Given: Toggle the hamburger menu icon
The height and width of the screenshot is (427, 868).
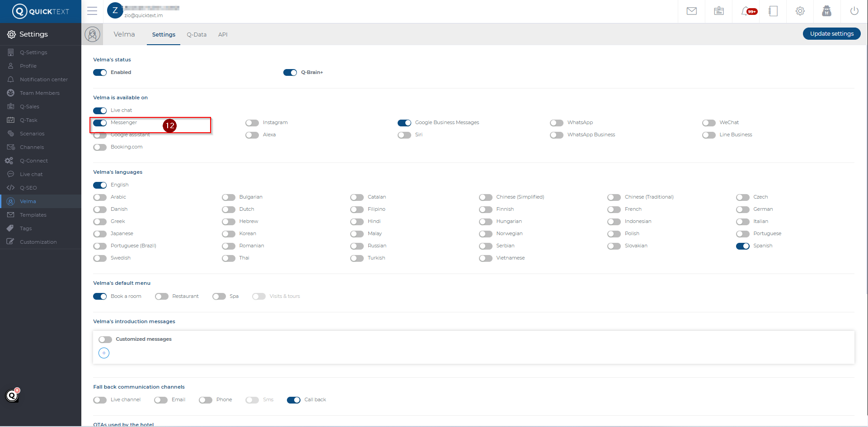Looking at the screenshot, I should coord(92,11).
